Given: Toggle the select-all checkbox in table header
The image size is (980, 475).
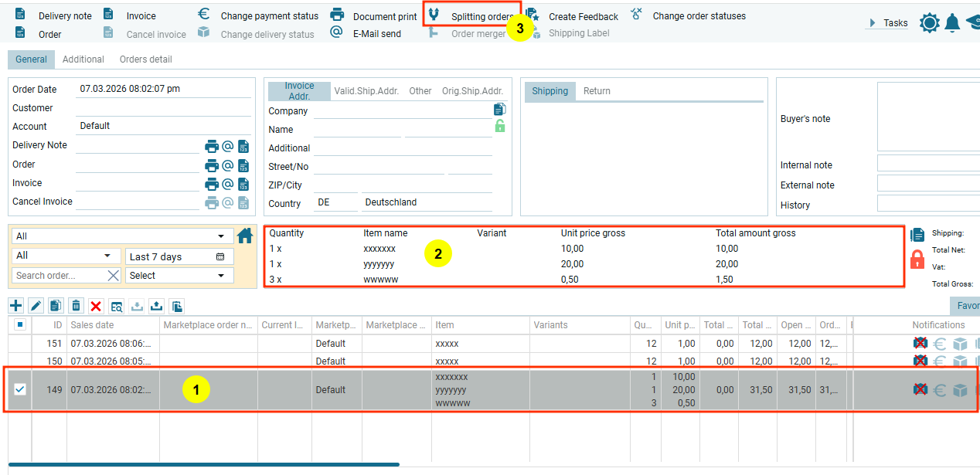Looking at the screenshot, I should point(20,325).
